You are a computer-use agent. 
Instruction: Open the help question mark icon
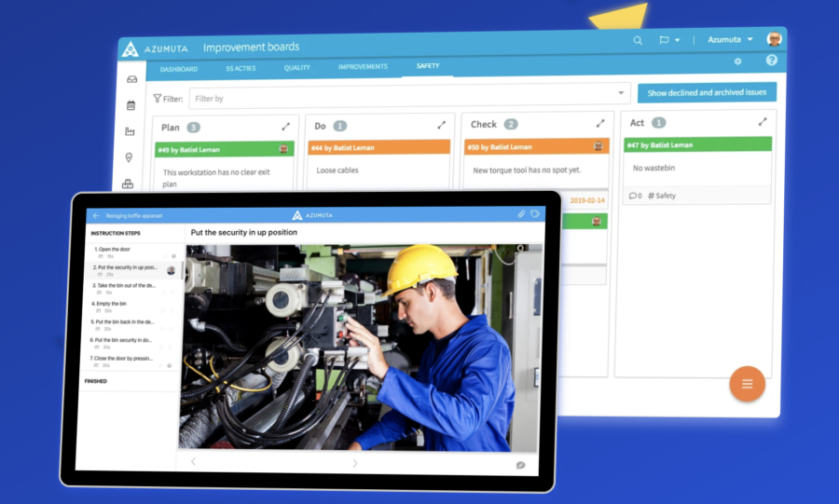pyautogui.click(x=771, y=61)
